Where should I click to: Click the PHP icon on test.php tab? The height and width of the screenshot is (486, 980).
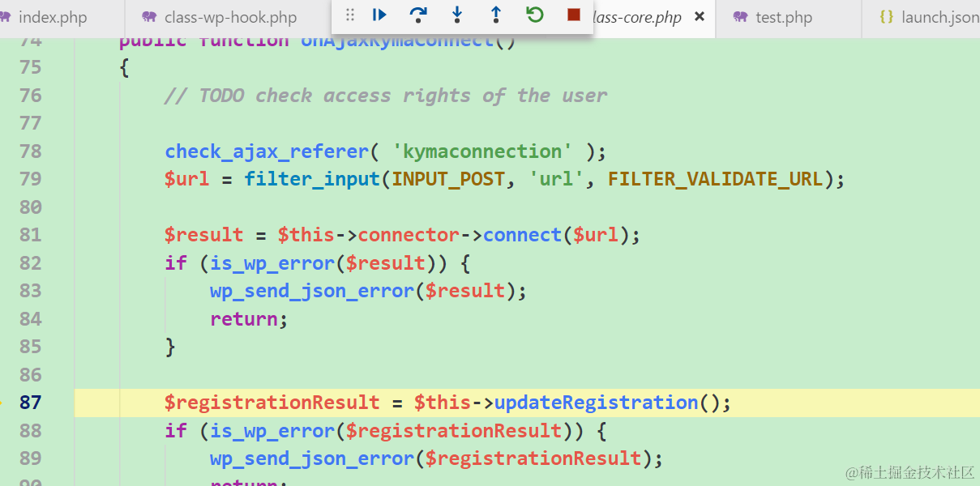click(740, 16)
